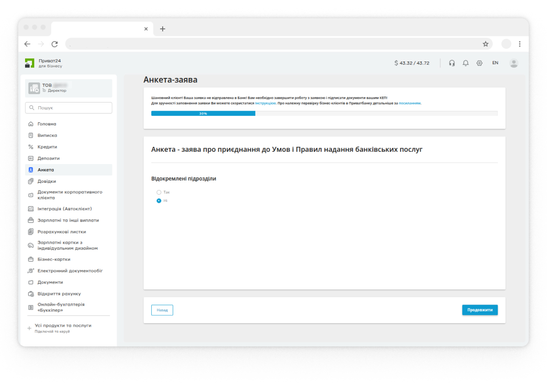
Task: Bookmark page with the star icon
Action: point(485,44)
